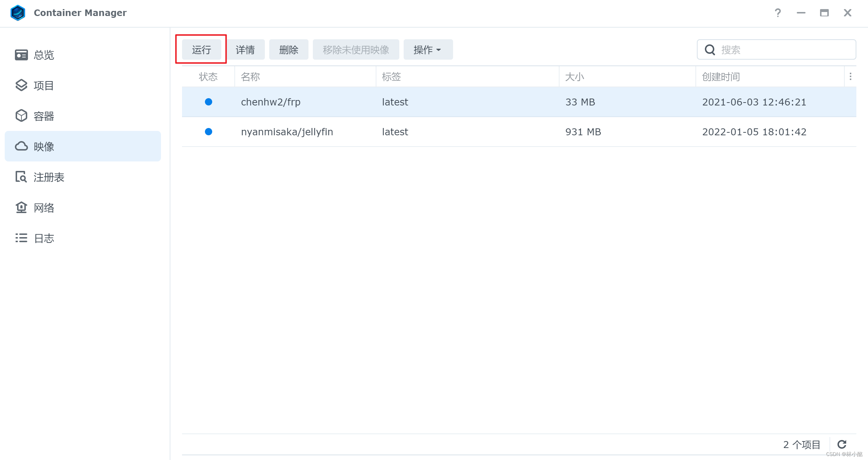Select the chenhw2/frp image name

(x=271, y=102)
